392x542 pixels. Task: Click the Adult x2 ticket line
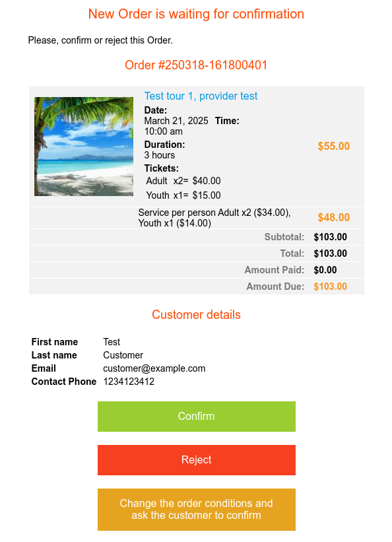click(x=183, y=181)
